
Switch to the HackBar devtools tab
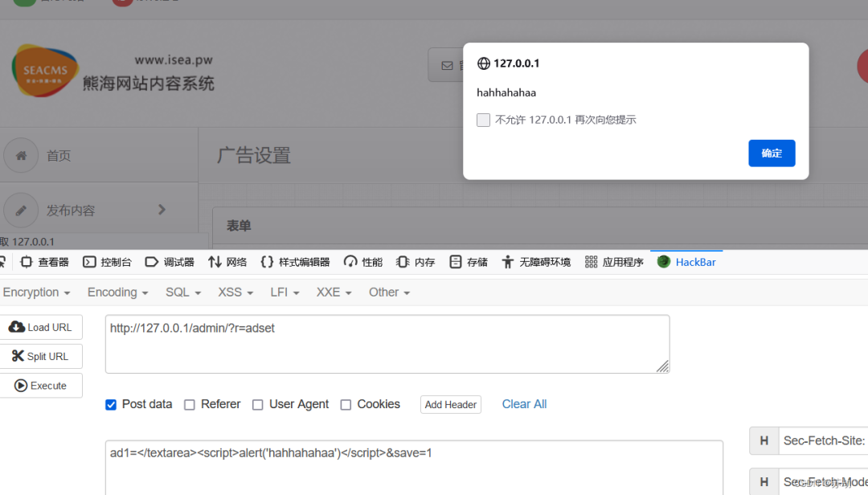click(x=686, y=262)
